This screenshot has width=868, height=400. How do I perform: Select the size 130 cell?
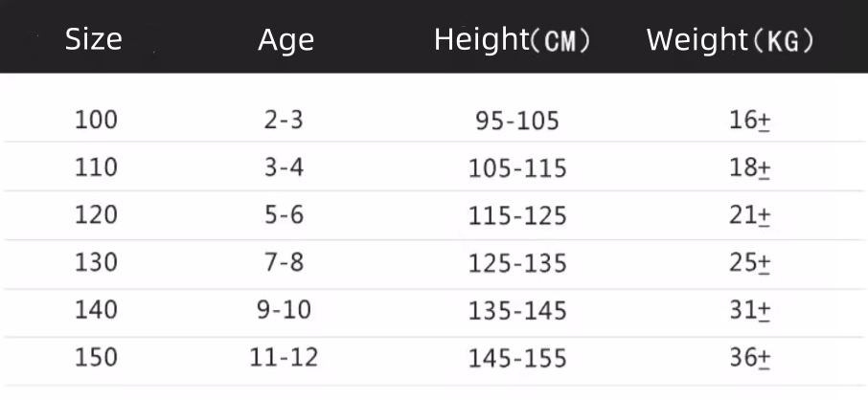pyautogui.click(x=97, y=261)
